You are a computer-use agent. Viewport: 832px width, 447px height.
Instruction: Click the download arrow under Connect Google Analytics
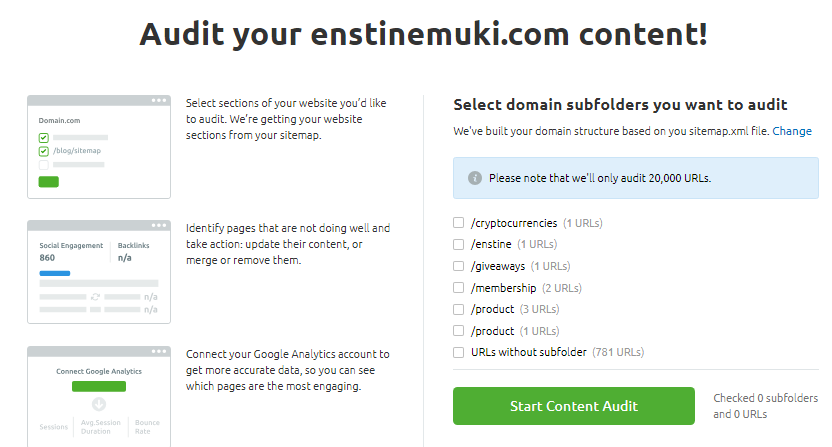pos(99,404)
